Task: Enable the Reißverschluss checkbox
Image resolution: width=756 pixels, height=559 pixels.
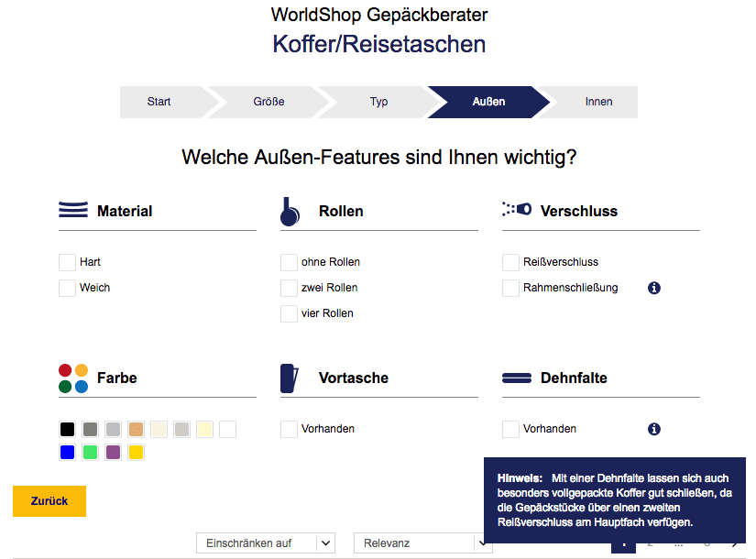Action: coord(510,262)
